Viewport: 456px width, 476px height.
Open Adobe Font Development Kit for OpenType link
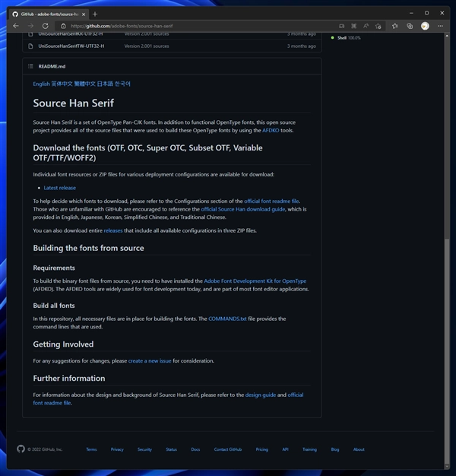tap(255, 281)
